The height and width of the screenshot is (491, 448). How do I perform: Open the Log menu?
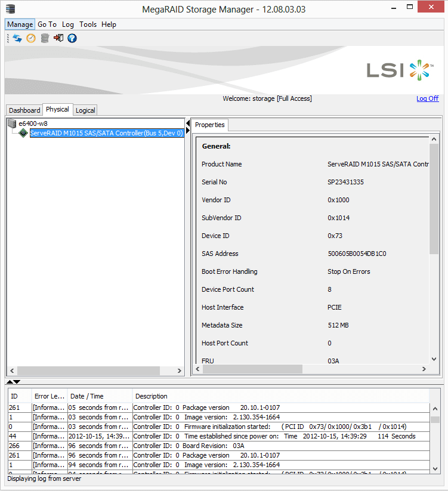click(x=68, y=24)
